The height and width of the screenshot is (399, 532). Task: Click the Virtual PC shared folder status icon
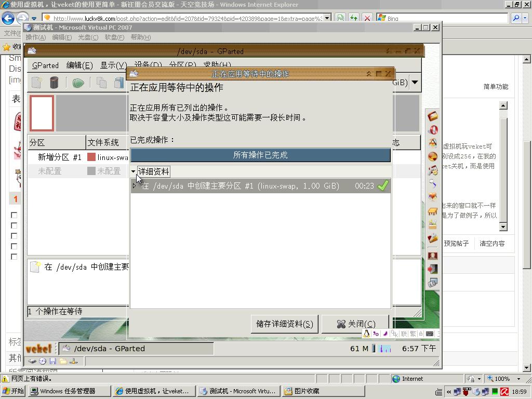point(63,361)
